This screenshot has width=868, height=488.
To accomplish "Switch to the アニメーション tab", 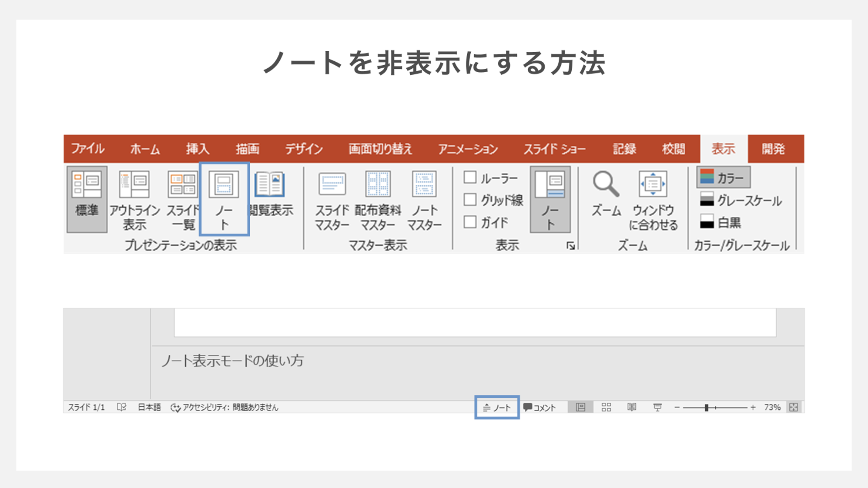I will tap(468, 149).
